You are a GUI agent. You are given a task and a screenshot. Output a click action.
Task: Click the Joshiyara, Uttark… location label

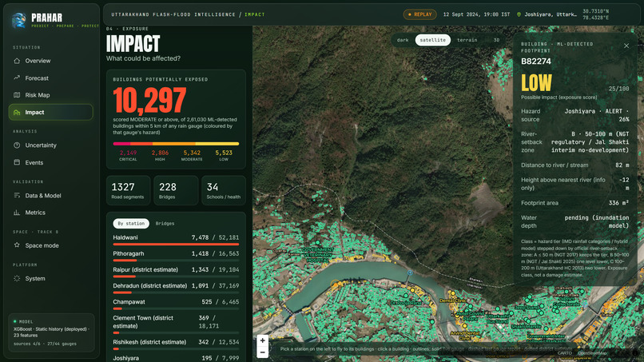[x=551, y=14]
